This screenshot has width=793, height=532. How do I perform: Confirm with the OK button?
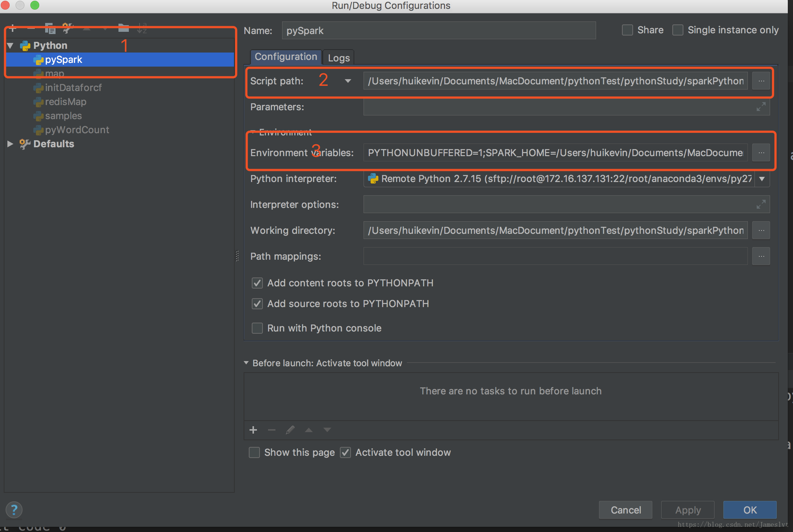750,510
